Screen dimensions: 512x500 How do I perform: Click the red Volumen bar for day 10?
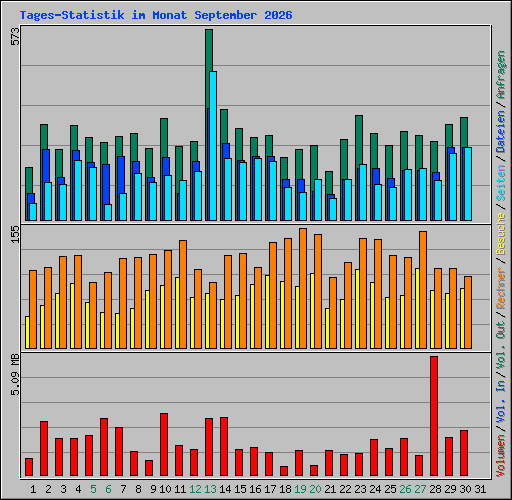pos(164,444)
